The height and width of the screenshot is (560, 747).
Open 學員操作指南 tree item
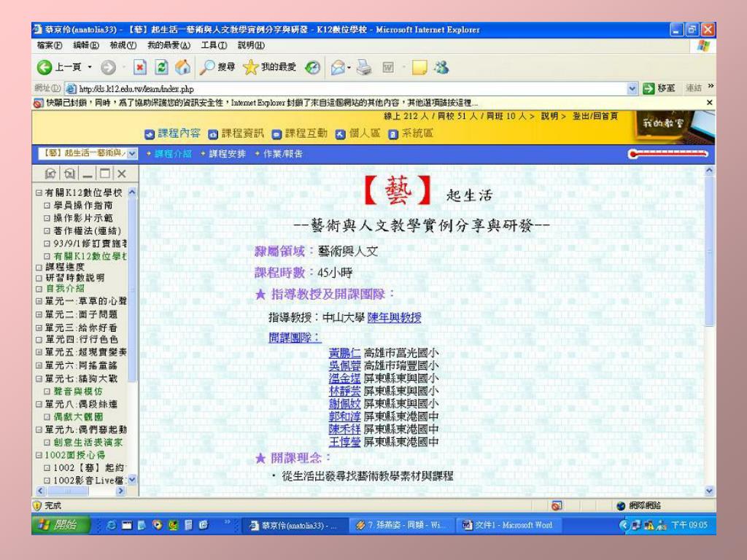click(x=83, y=205)
